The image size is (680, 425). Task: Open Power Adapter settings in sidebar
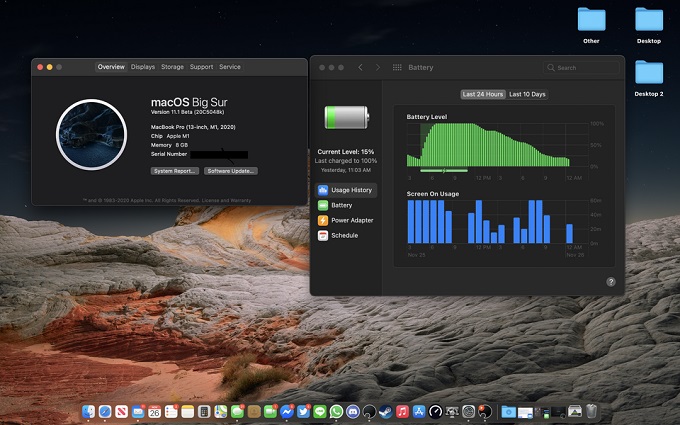click(346, 220)
